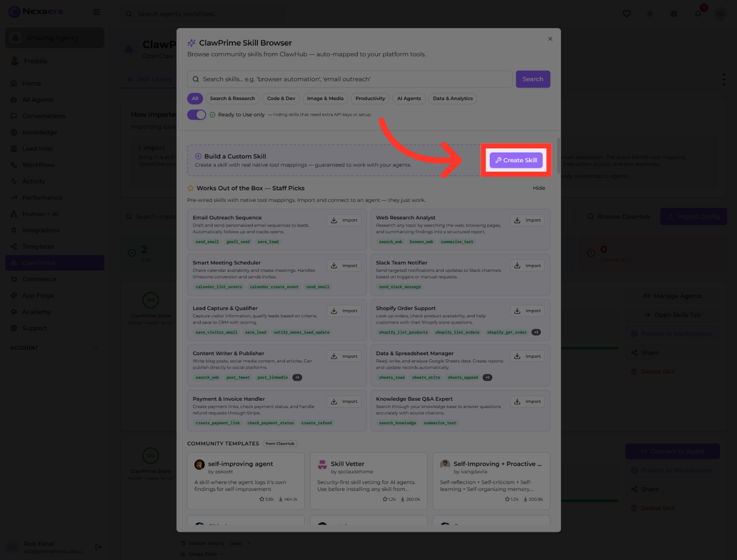Click the post_linkedin tool tag
Image resolution: width=737 pixels, height=560 pixels.
[272, 377]
